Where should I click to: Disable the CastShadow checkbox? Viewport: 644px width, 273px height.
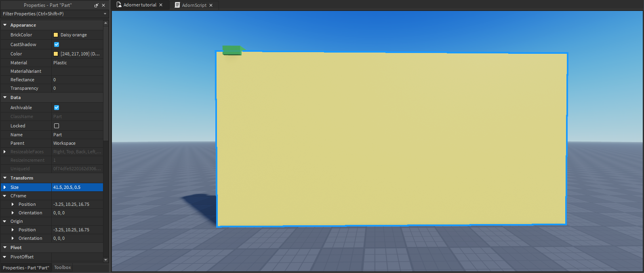point(57,44)
